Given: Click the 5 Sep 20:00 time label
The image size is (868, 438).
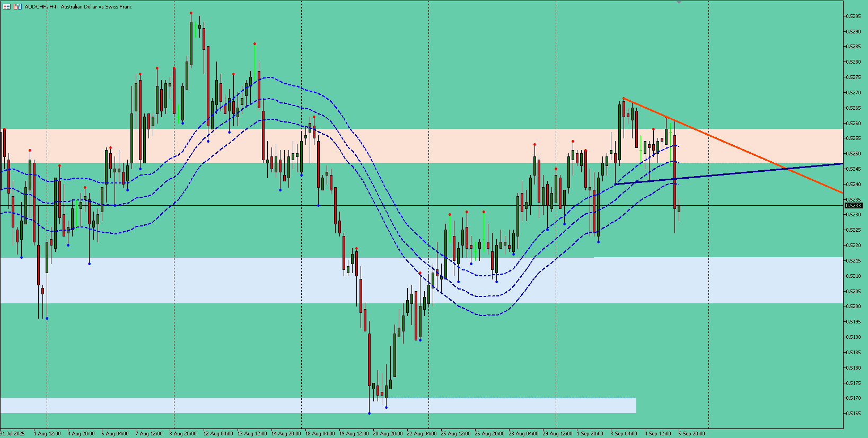Looking at the screenshot, I should [x=692, y=434].
